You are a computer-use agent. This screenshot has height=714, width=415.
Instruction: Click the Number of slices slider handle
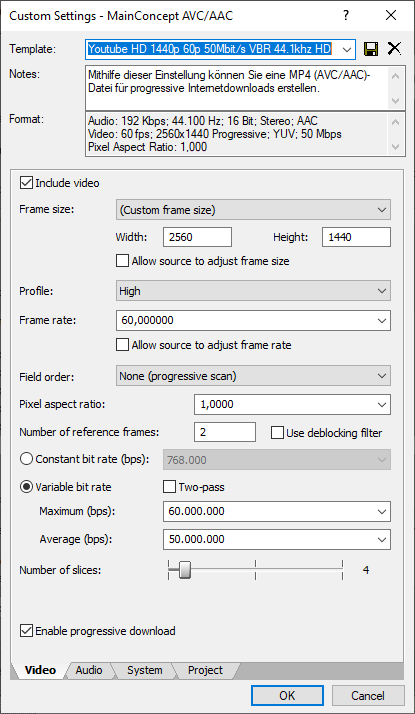point(184,570)
